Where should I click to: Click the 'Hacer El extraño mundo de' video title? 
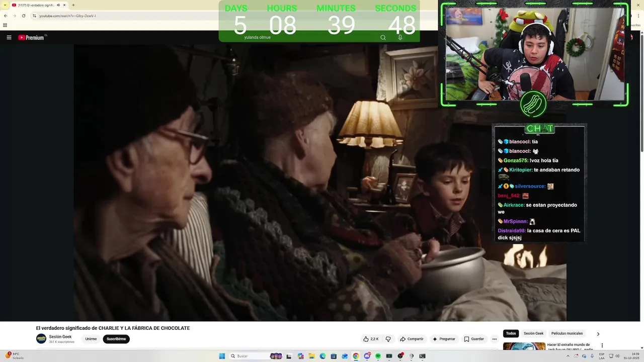(x=569, y=345)
